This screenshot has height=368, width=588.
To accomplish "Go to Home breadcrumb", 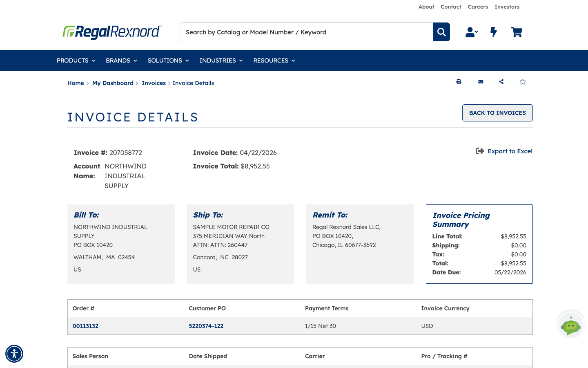I will 76,83.
